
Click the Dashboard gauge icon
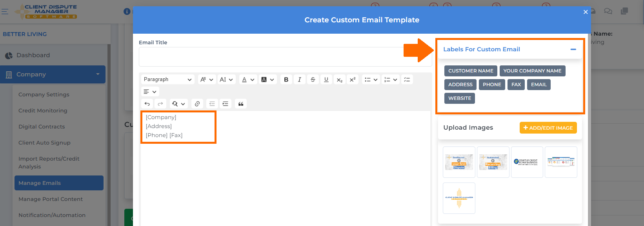click(9, 56)
